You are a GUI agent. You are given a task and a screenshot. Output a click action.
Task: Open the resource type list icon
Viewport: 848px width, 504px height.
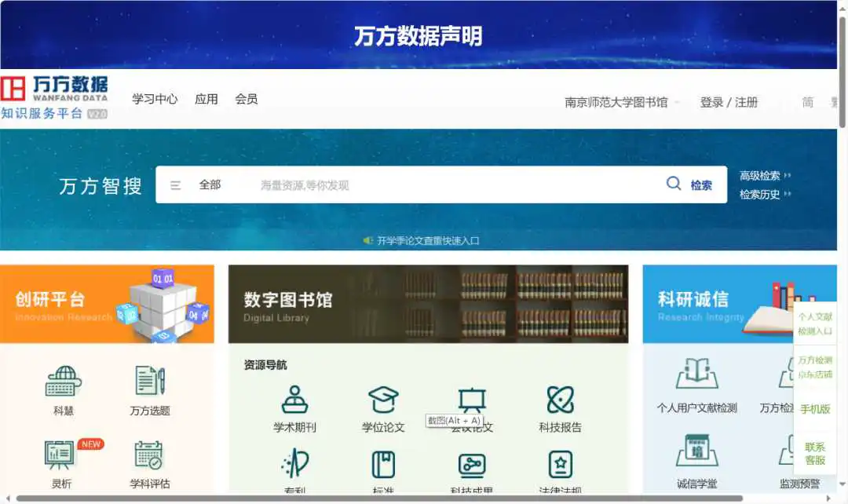pyautogui.click(x=175, y=185)
